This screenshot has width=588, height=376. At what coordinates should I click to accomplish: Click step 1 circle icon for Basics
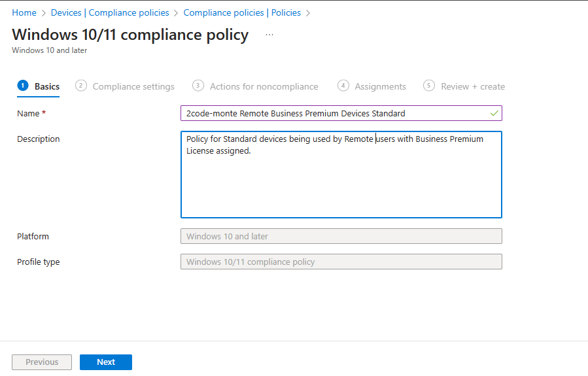[23, 86]
